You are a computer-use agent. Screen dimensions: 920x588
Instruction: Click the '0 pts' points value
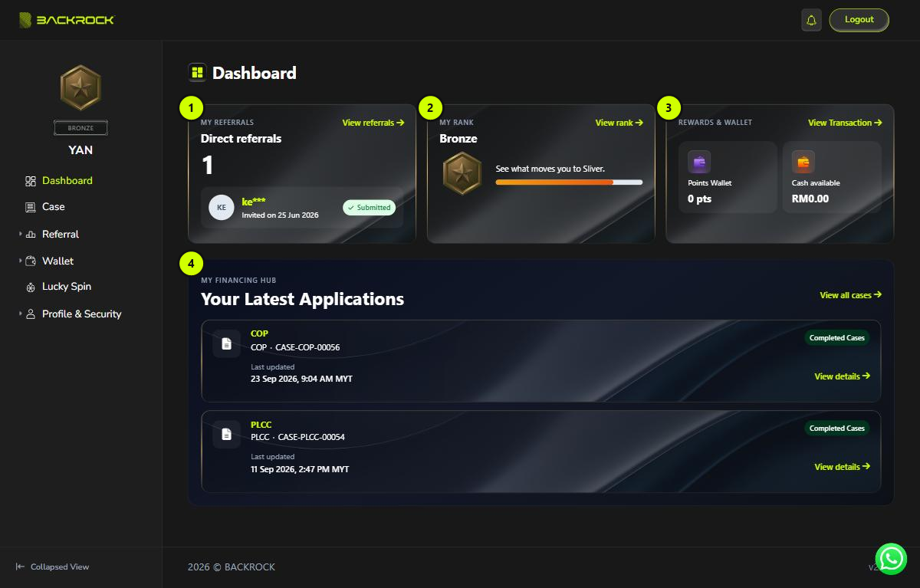coord(699,199)
